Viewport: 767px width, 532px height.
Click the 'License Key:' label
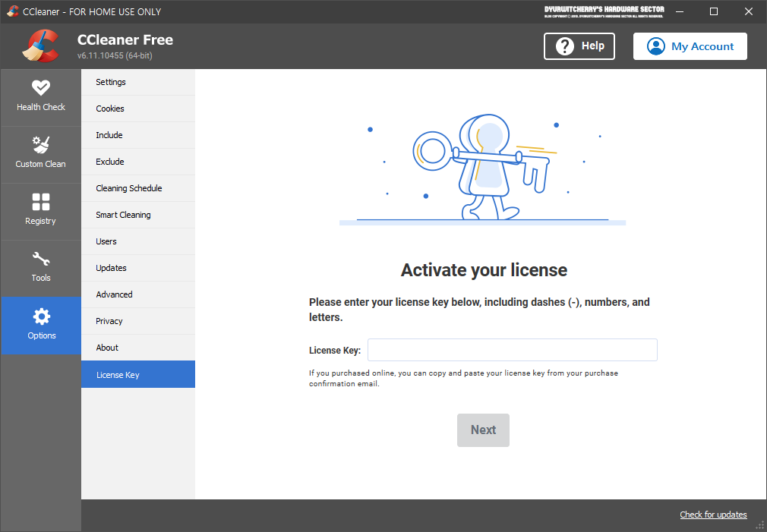click(x=335, y=350)
